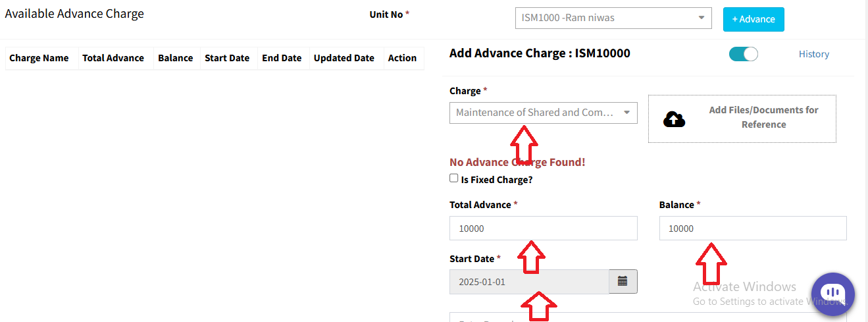Click the Start Date column header

coord(227,58)
